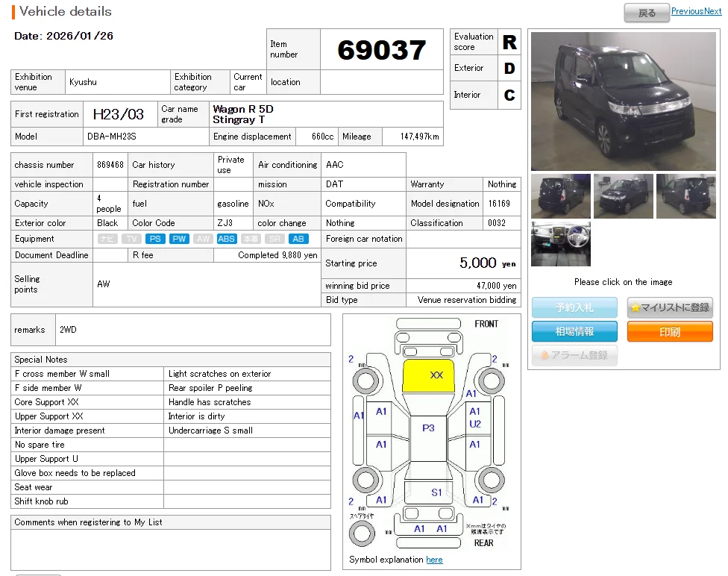Open the first small car thumbnail
728x576 pixels.
pyautogui.click(x=561, y=196)
